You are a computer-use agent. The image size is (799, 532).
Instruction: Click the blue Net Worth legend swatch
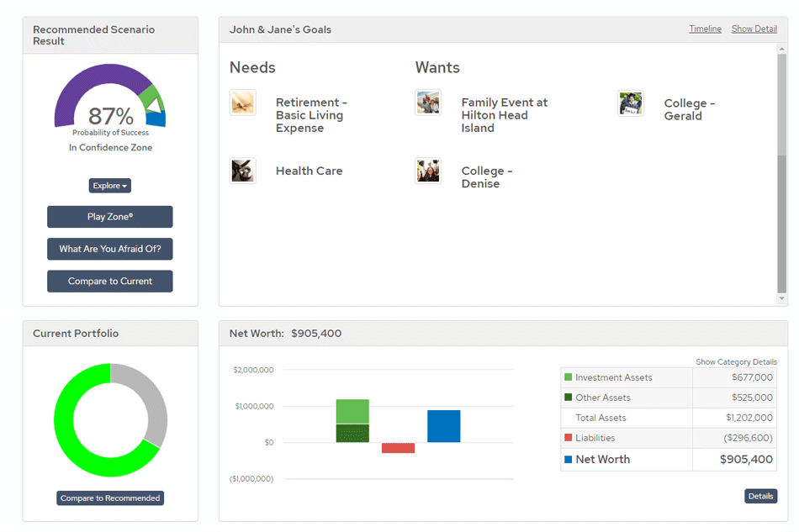tap(569, 459)
